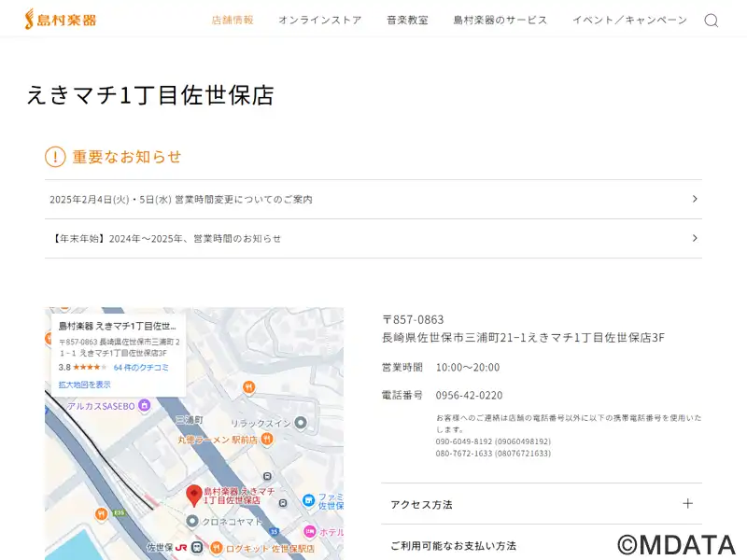This screenshot has height=560, width=747.
Task: Click the postal code 〒857-0863
Action: click(x=413, y=319)
